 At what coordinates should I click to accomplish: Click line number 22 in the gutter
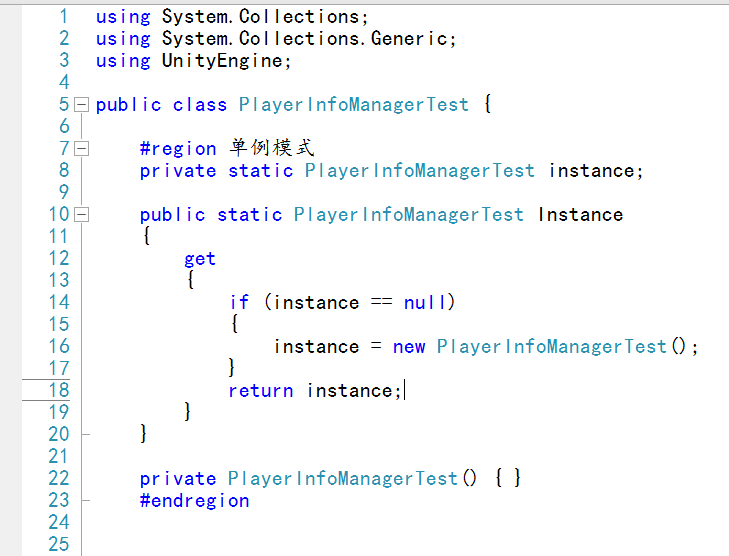(x=59, y=478)
